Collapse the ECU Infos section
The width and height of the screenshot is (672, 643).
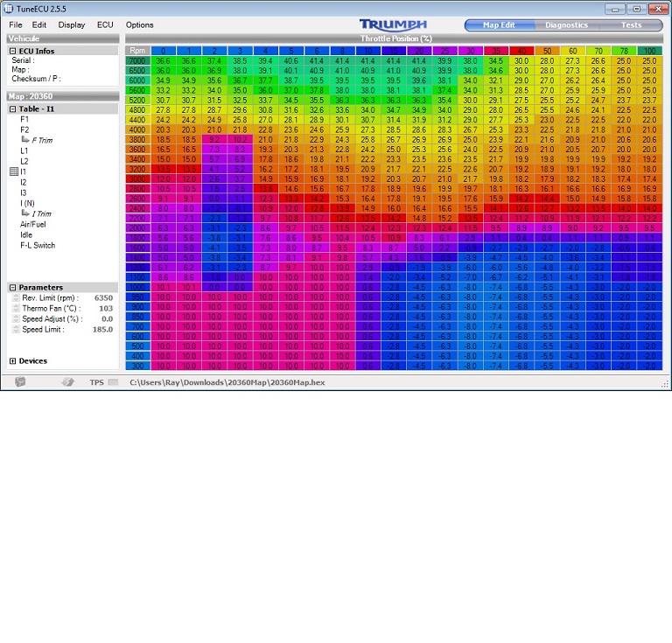[12, 52]
